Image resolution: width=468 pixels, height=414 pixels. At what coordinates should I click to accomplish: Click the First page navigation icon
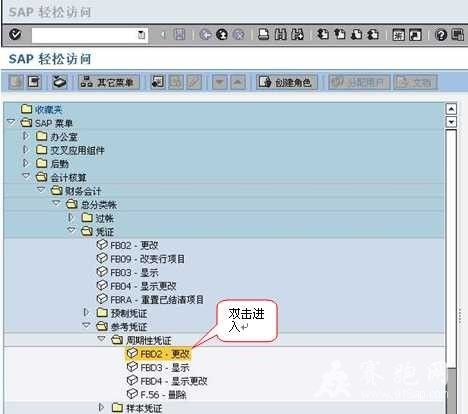(323, 35)
